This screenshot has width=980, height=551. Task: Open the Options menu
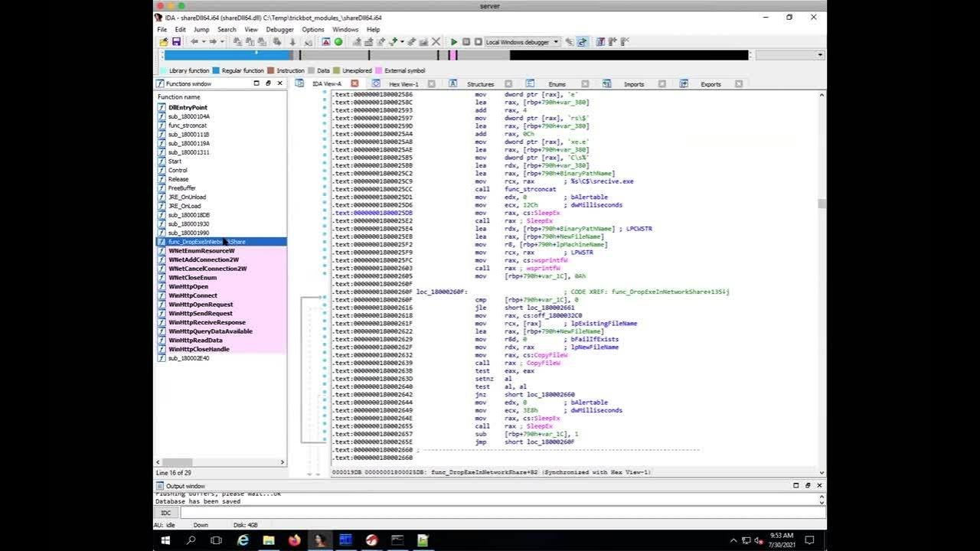(313, 29)
